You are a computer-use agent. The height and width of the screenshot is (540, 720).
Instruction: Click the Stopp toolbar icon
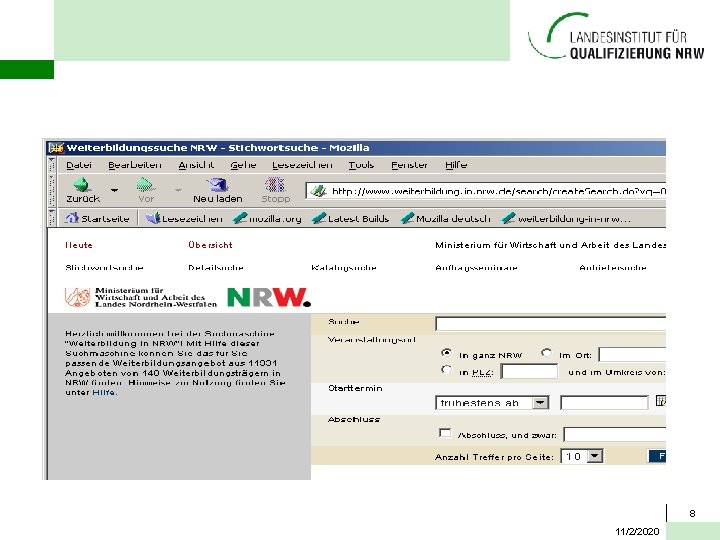click(275, 185)
